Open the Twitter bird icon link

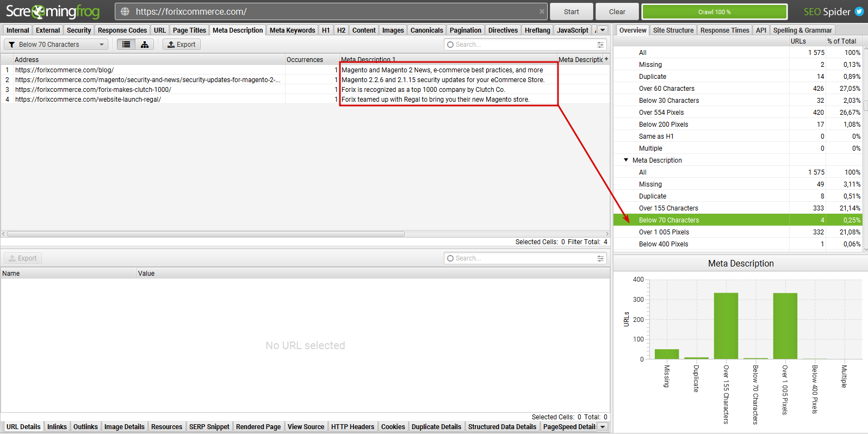coord(859,11)
